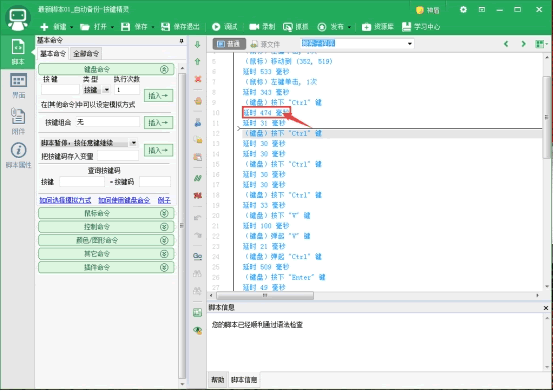
Task: Click the 打开 folder button
Action: (93, 27)
